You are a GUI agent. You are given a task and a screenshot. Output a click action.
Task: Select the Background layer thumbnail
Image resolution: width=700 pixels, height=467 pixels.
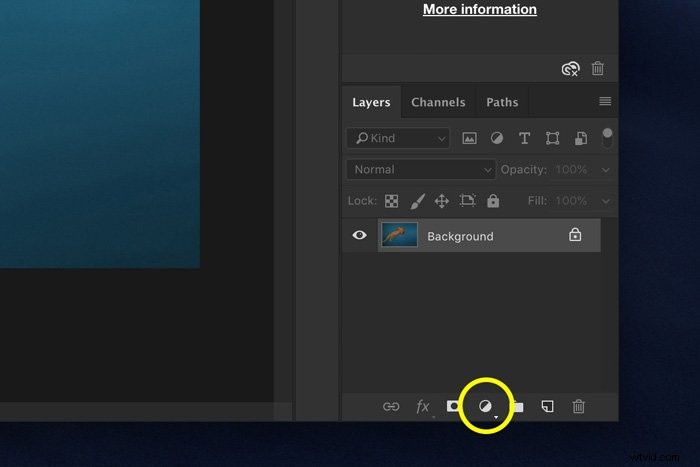click(400, 236)
